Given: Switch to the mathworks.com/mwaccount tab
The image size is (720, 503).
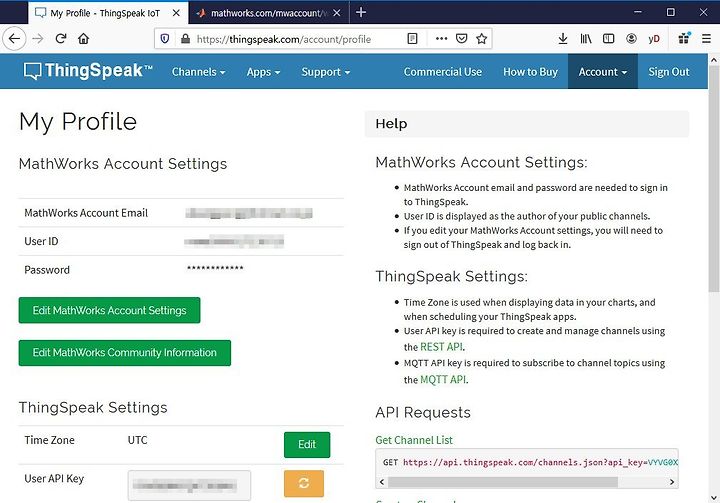Looking at the screenshot, I should tap(269, 13).
